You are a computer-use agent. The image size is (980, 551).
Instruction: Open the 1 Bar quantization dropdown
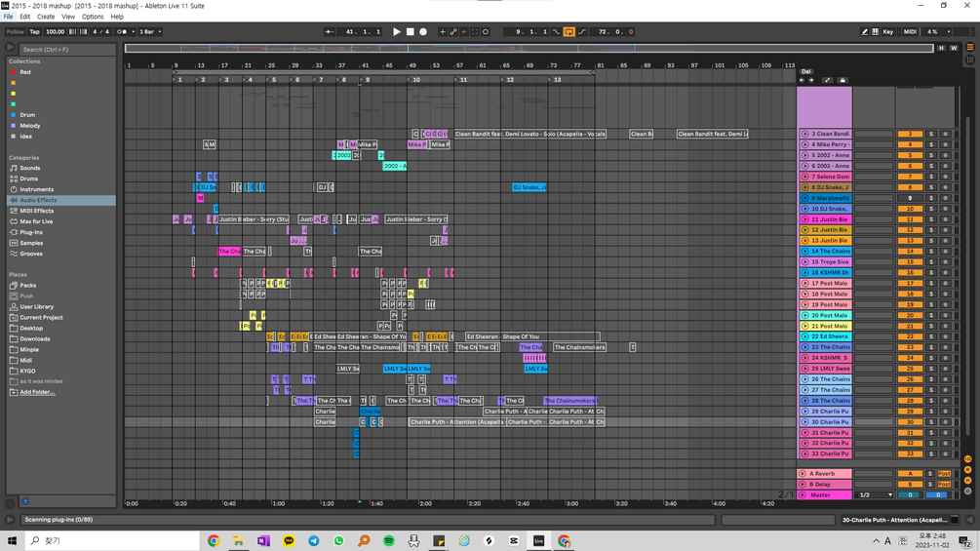[150, 31]
